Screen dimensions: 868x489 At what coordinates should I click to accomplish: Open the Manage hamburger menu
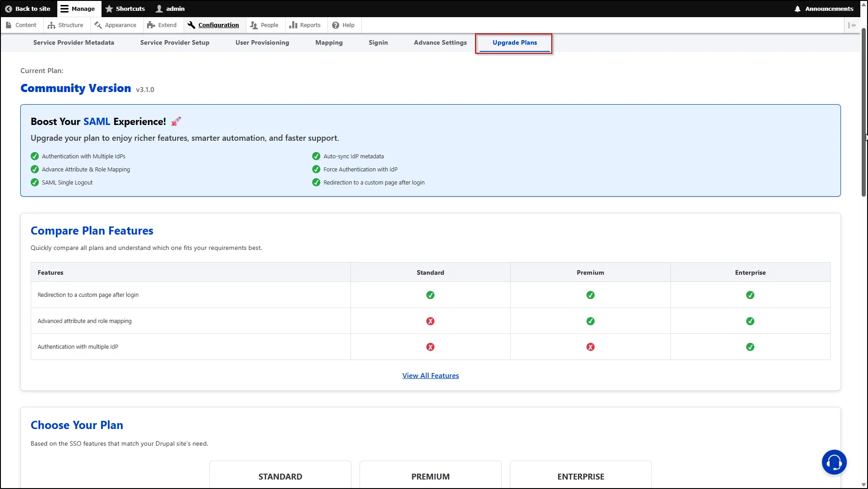65,9
